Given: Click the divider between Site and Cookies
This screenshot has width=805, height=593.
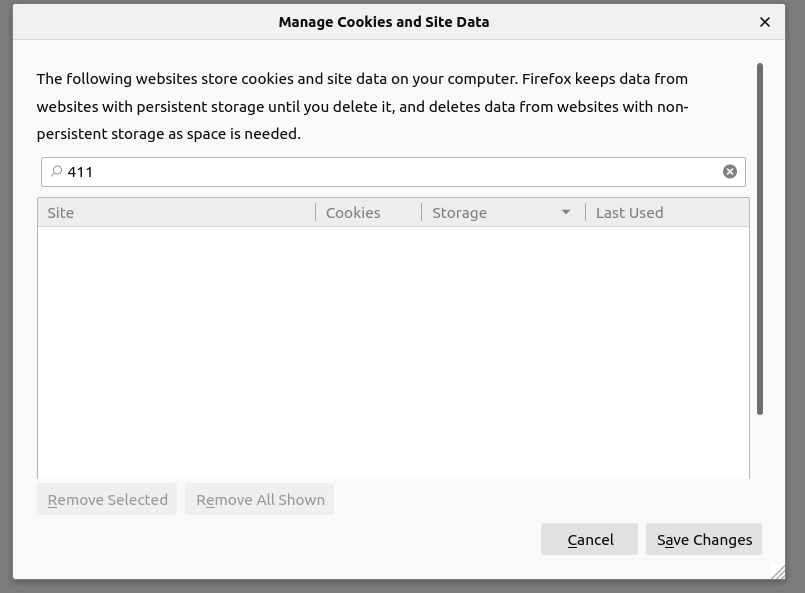Looking at the screenshot, I should 316,213.
